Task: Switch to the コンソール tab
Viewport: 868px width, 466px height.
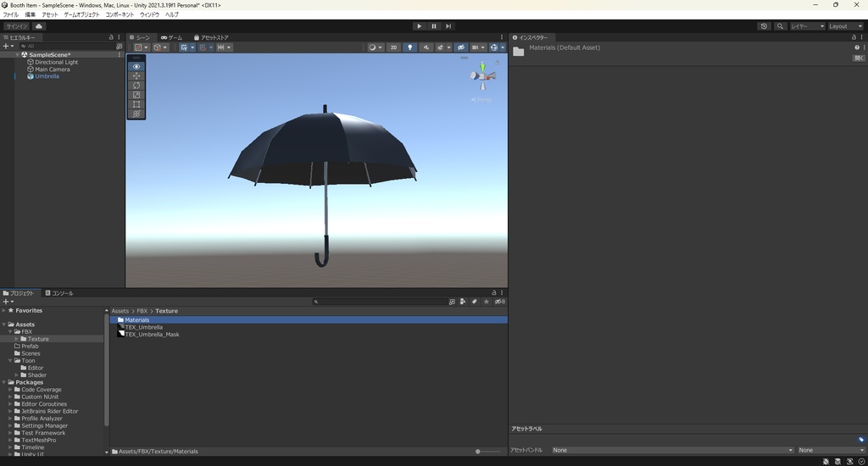Action: click(59, 293)
